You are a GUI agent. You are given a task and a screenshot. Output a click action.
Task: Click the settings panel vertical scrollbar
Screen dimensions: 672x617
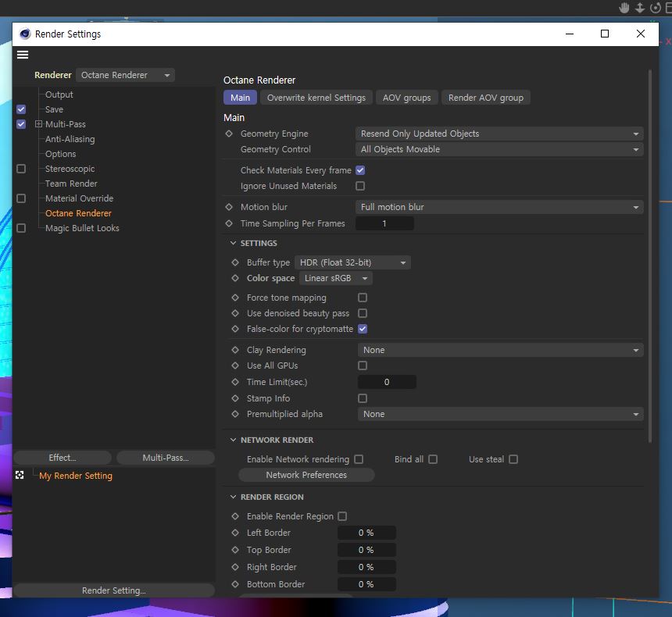tap(650, 256)
